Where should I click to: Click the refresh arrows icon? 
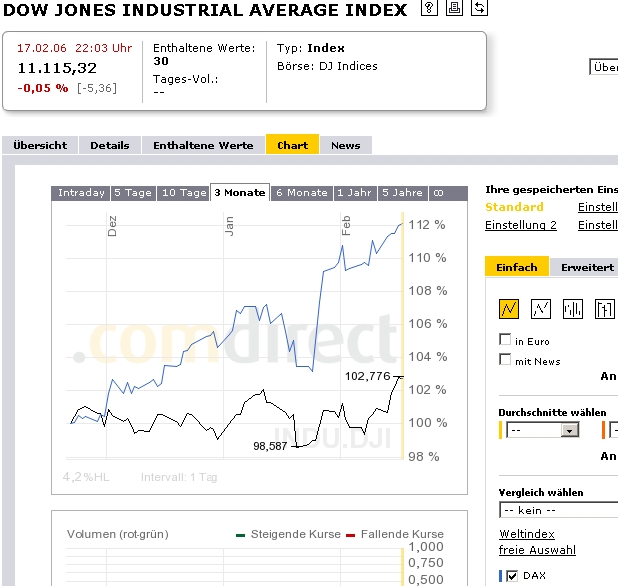click(479, 9)
